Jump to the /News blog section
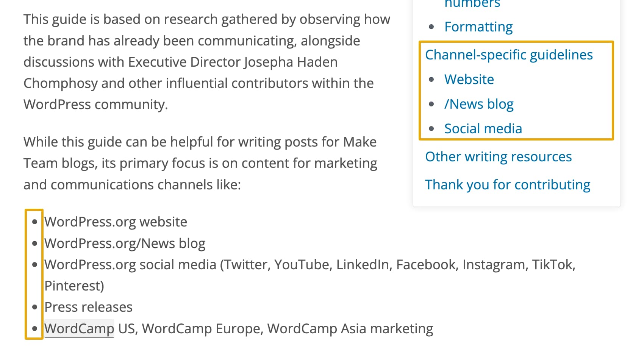644x353 pixels. (479, 104)
